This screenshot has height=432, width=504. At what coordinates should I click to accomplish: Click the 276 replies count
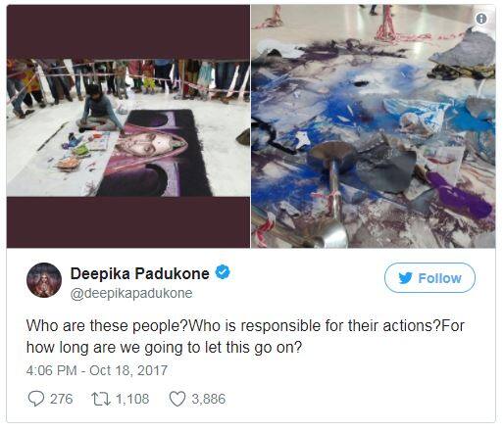tap(61, 399)
